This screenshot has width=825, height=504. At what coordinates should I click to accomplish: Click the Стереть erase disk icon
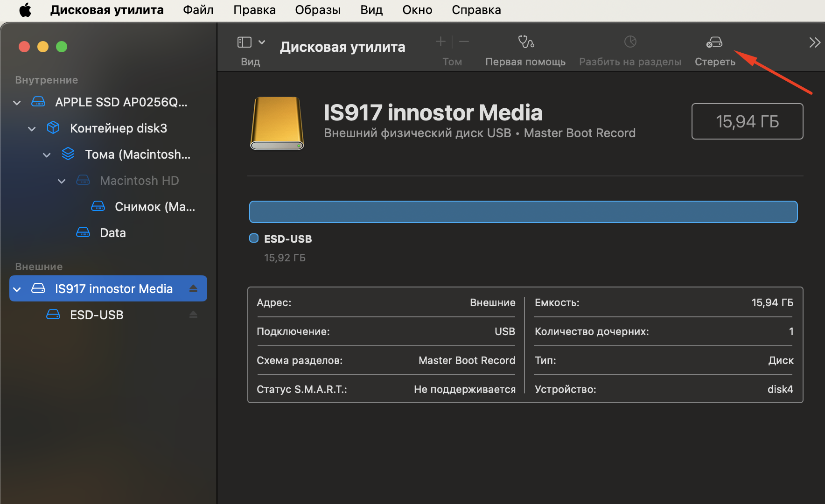tap(714, 42)
